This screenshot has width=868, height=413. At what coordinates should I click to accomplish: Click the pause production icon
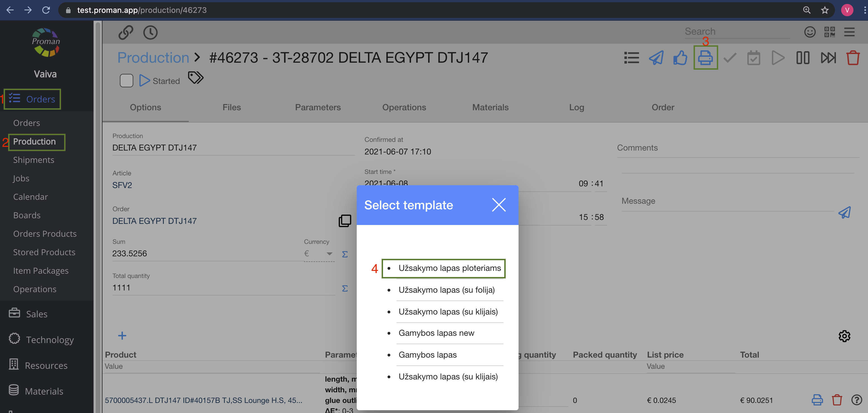[803, 58]
